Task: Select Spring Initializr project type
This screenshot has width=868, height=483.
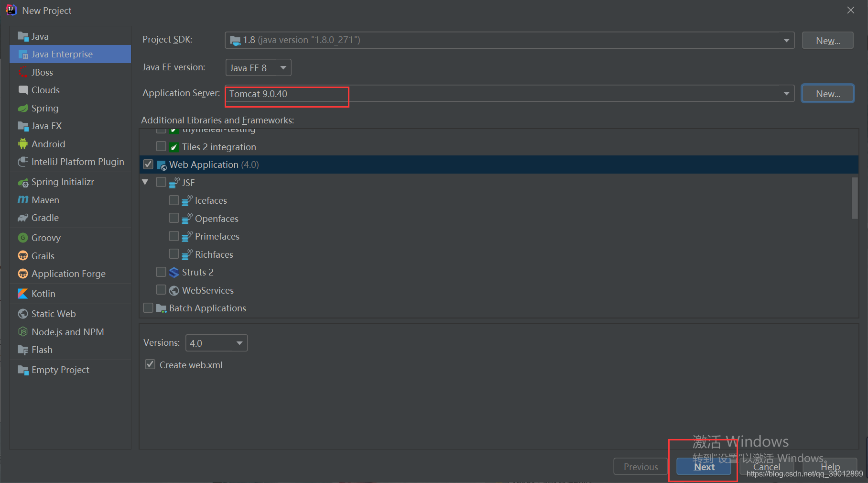Action: pos(70,182)
